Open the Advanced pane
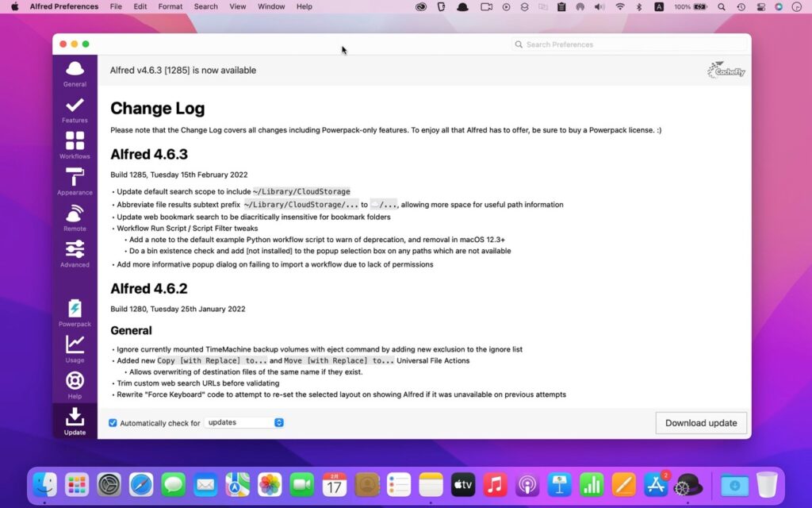Screen dimensions: 812x508 click(x=75, y=253)
